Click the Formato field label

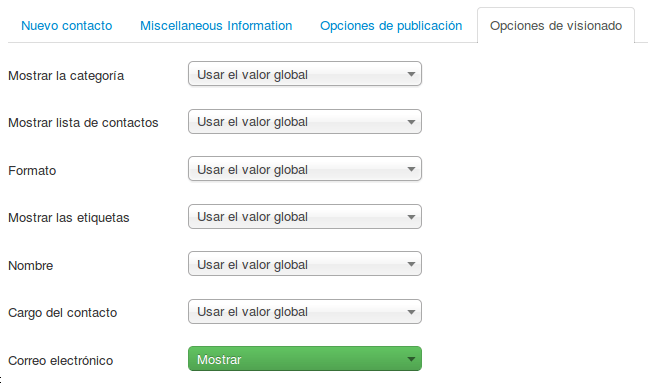tap(32, 171)
